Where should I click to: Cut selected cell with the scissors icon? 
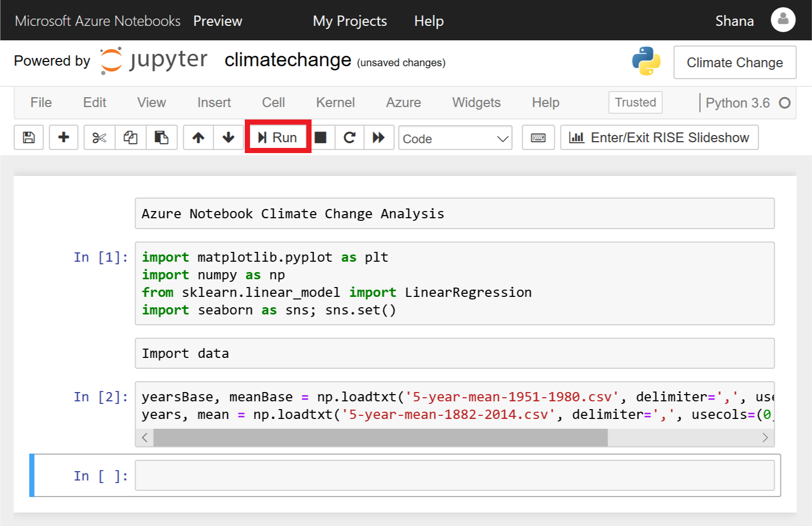point(99,138)
